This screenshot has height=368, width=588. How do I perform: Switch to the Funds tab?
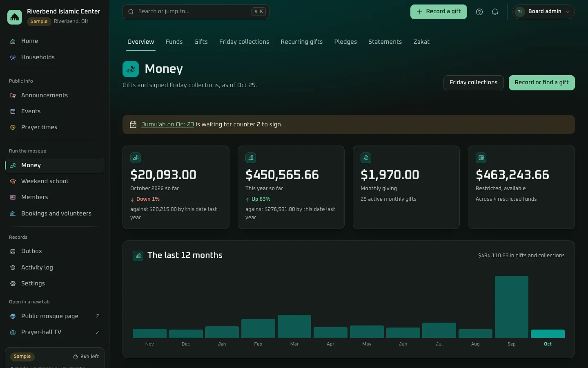[x=174, y=42]
